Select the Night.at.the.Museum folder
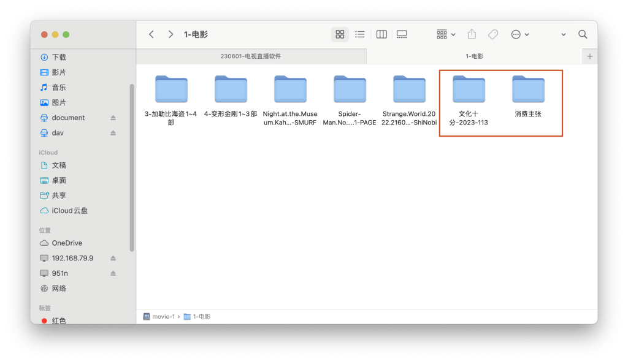The width and height of the screenshot is (628, 364). point(290,100)
